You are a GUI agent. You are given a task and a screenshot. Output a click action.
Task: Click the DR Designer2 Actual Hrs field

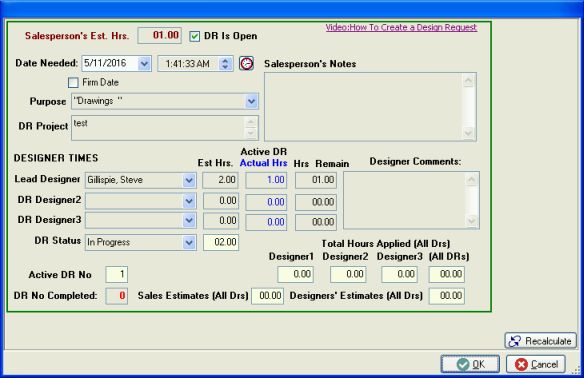point(266,202)
